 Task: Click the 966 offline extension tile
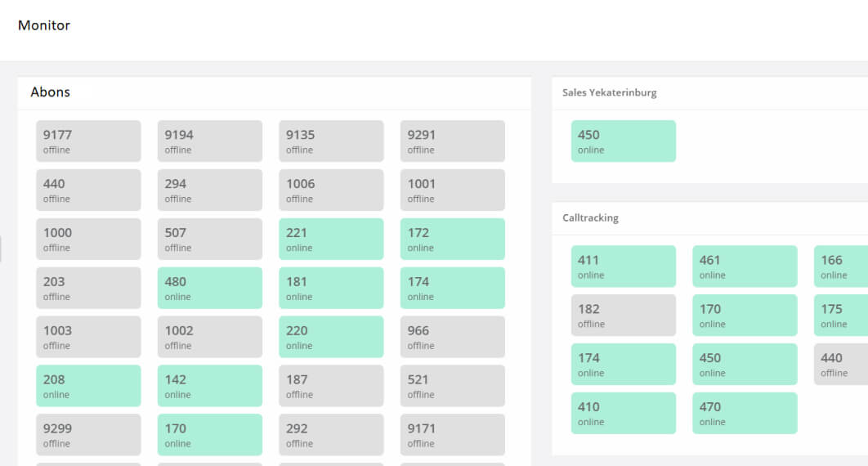452,337
